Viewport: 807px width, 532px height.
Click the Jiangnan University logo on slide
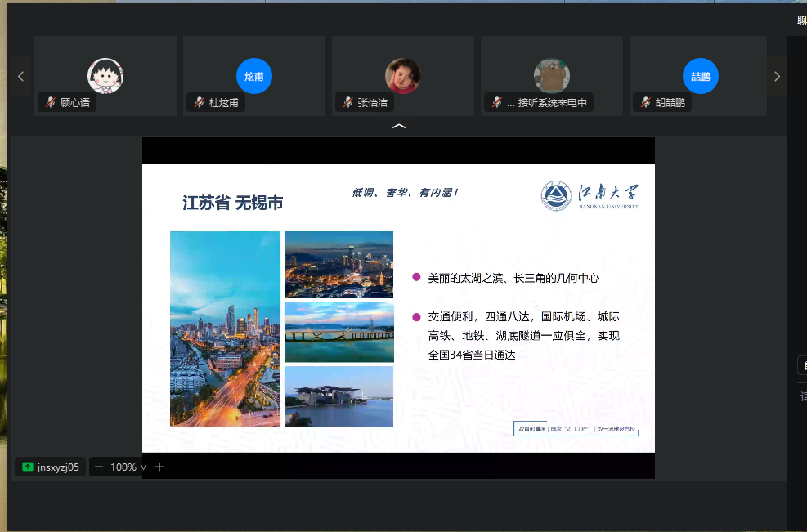click(590, 196)
